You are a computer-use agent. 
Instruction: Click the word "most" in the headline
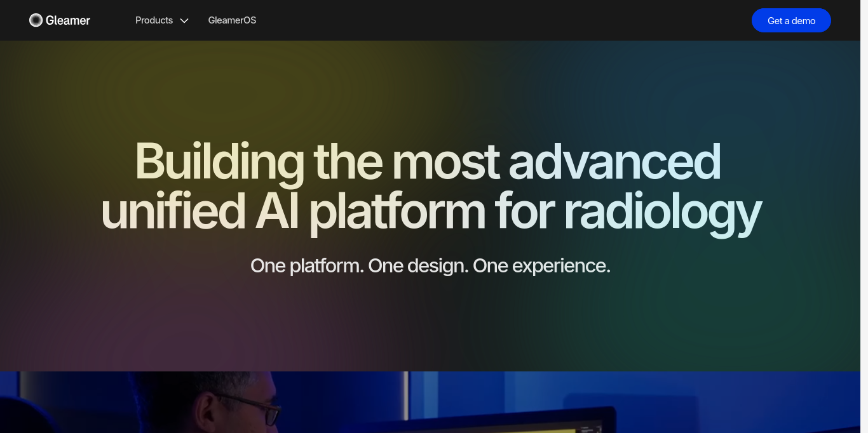coord(445,162)
